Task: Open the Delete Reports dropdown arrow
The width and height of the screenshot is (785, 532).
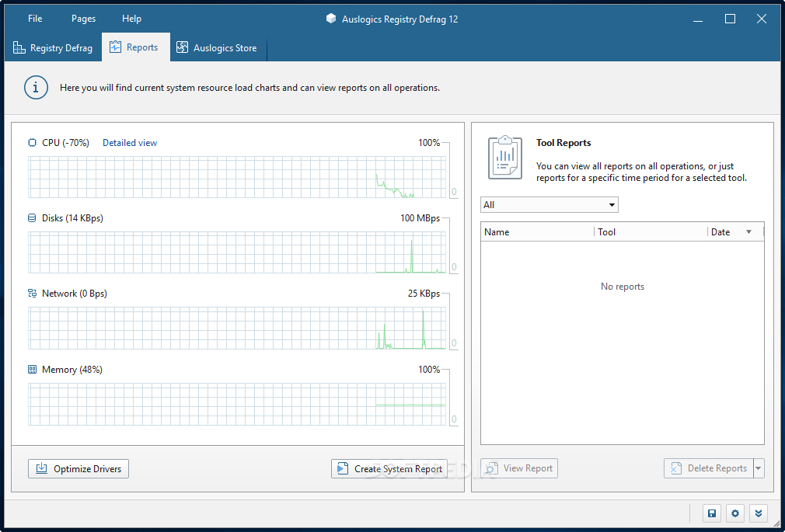Action: tap(757, 468)
